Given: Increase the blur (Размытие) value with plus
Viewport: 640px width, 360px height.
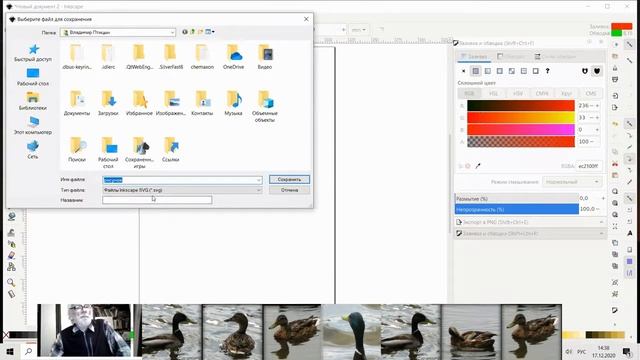Looking at the screenshot, I should pos(603,198).
